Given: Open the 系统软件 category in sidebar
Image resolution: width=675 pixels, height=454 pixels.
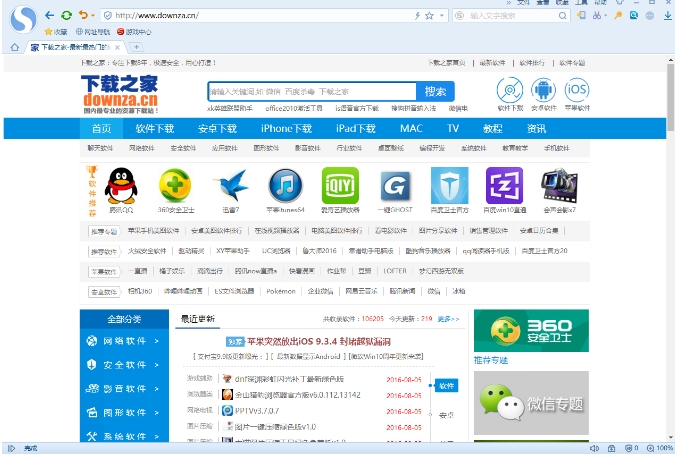Looking at the screenshot, I should tap(124, 435).
